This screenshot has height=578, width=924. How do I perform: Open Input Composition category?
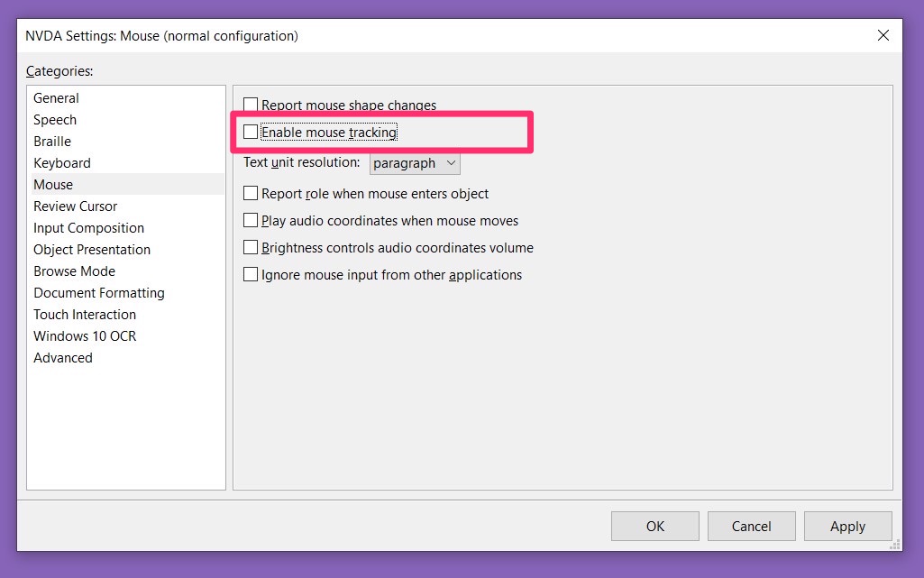tap(88, 228)
